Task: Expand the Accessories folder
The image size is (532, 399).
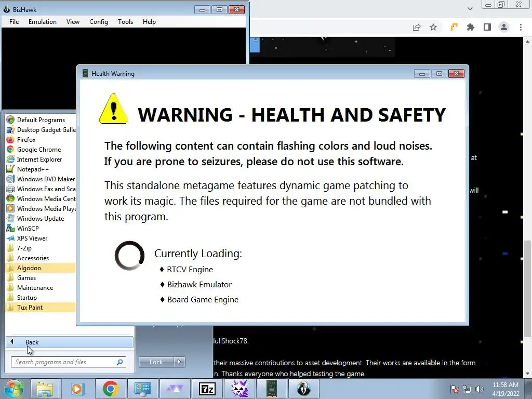Action: tap(41, 258)
